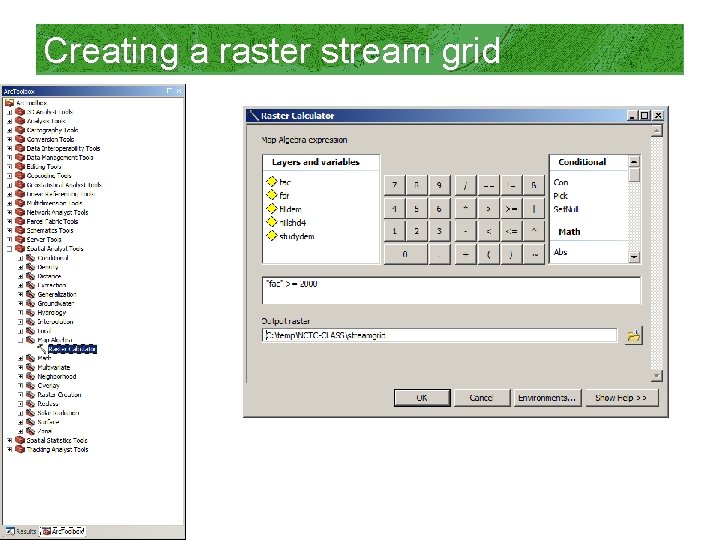
Task: Switch to the ArcToolbox tab
Action: 63,531
